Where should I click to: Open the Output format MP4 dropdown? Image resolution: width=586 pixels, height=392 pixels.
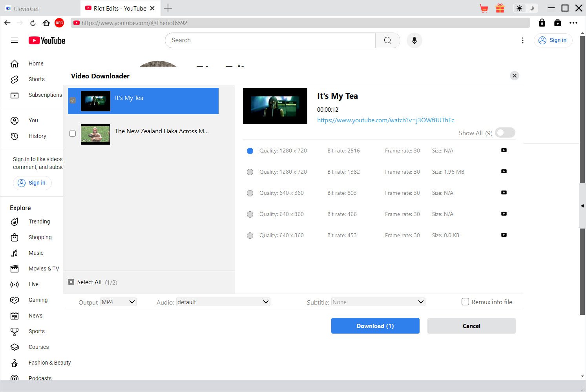(x=118, y=302)
